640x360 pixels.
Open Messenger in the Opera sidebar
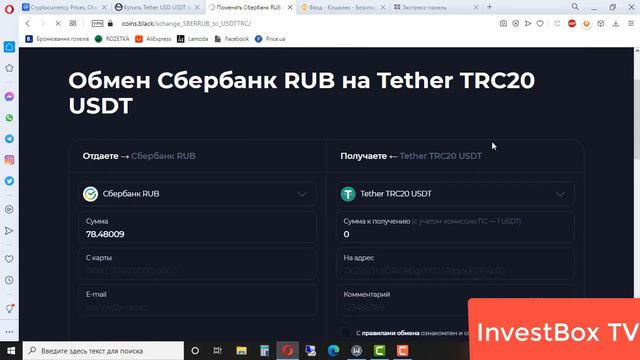click(9, 97)
